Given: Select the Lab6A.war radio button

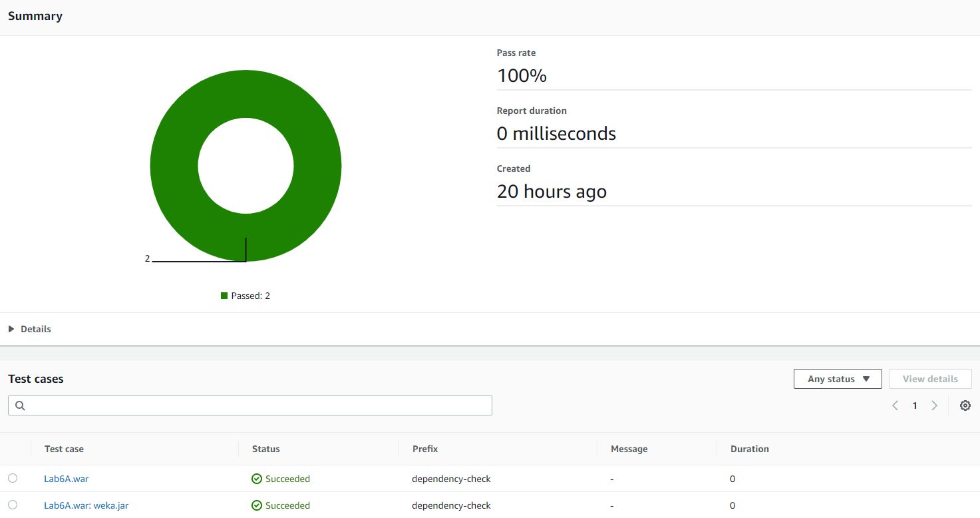Looking at the screenshot, I should (13, 478).
